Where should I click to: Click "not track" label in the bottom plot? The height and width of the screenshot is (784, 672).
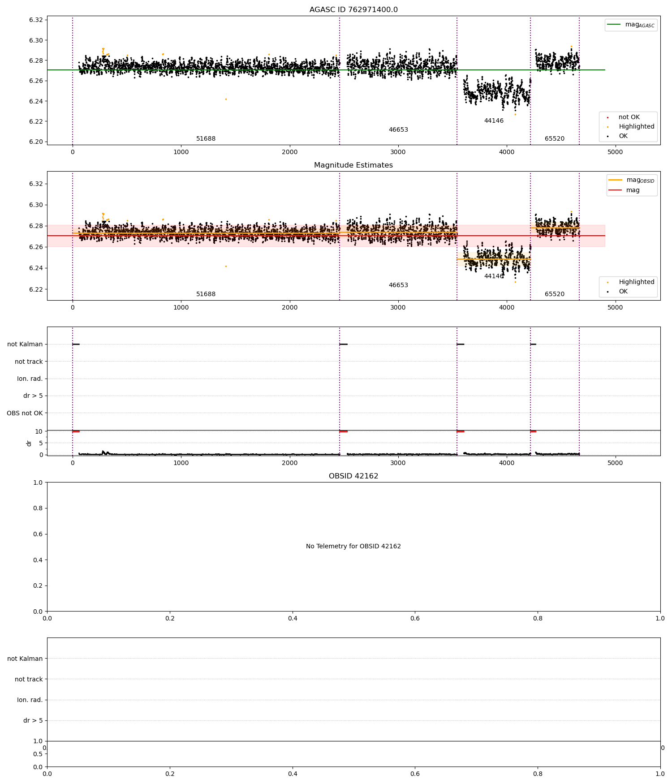click(x=29, y=680)
